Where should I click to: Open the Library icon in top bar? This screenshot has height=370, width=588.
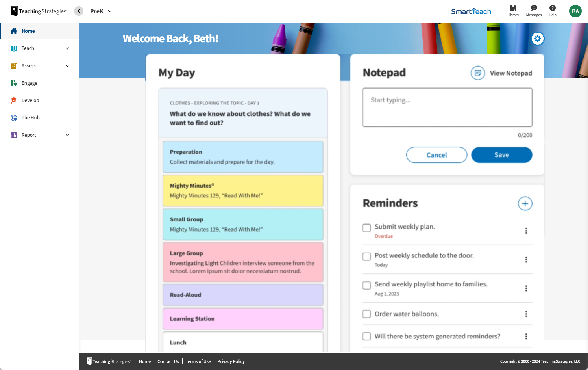pyautogui.click(x=513, y=11)
